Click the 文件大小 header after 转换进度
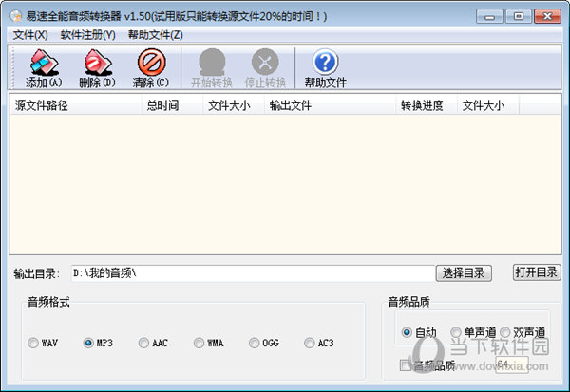This screenshot has height=392, width=570. point(487,105)
